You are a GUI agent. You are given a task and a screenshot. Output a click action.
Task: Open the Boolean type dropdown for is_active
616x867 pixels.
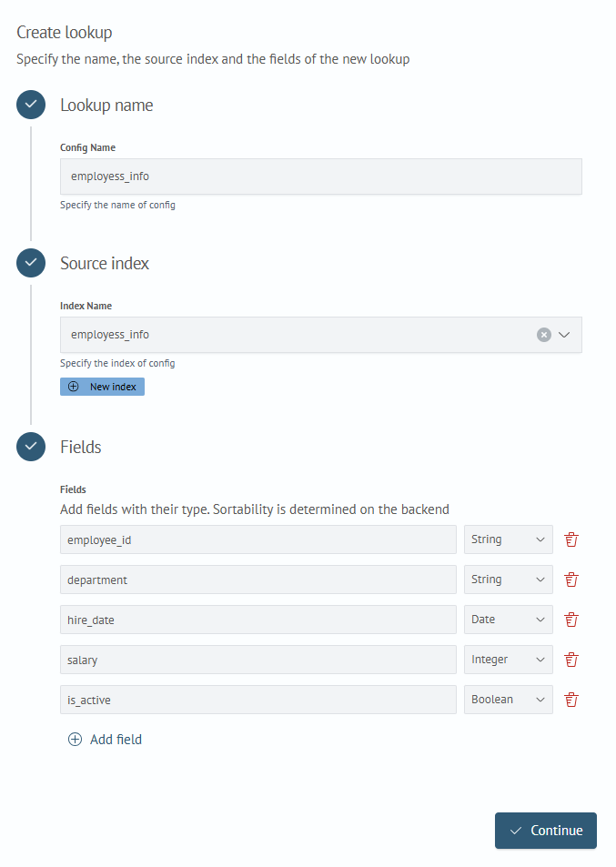click(x=508, y=700)
